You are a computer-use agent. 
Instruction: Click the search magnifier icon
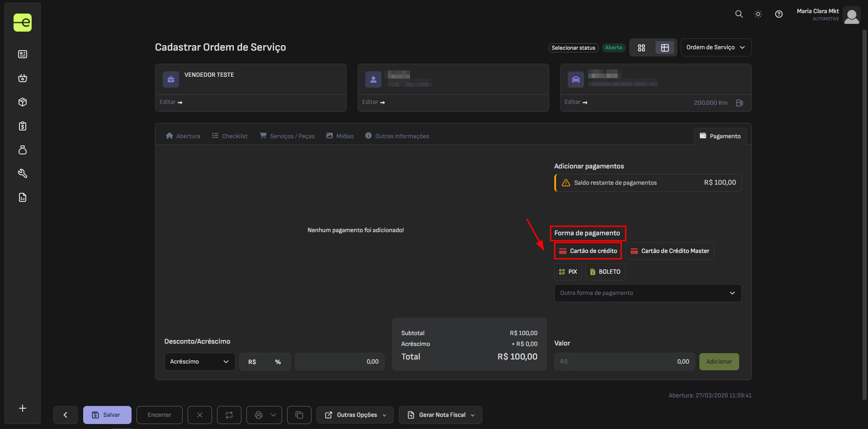(x=739, y=14)
